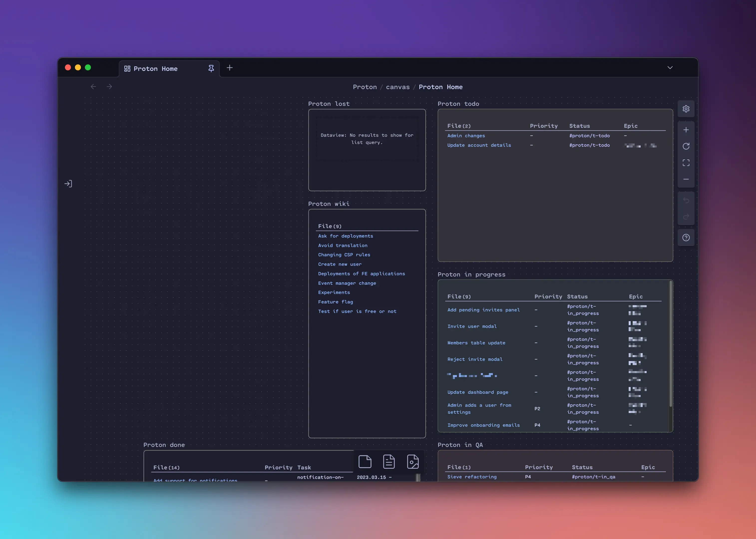Unpin the Proton Home tab

(x=211, y=68)
